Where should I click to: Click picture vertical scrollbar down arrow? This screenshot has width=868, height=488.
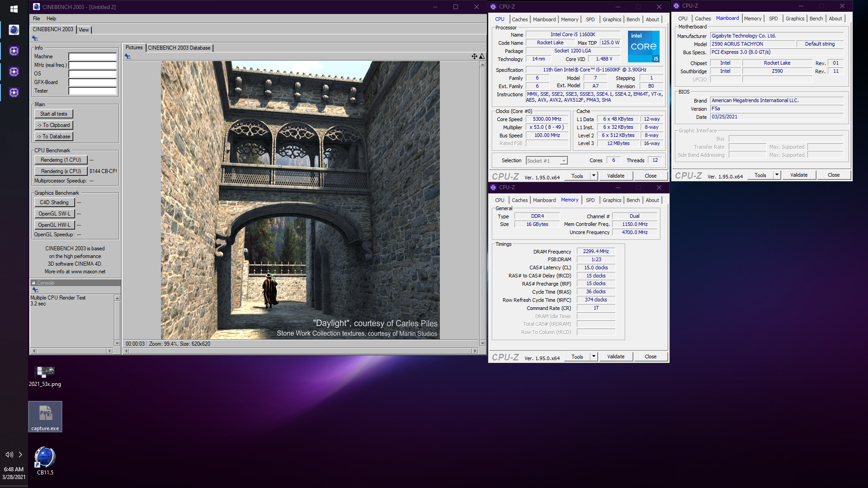click(x=482, y=343)
